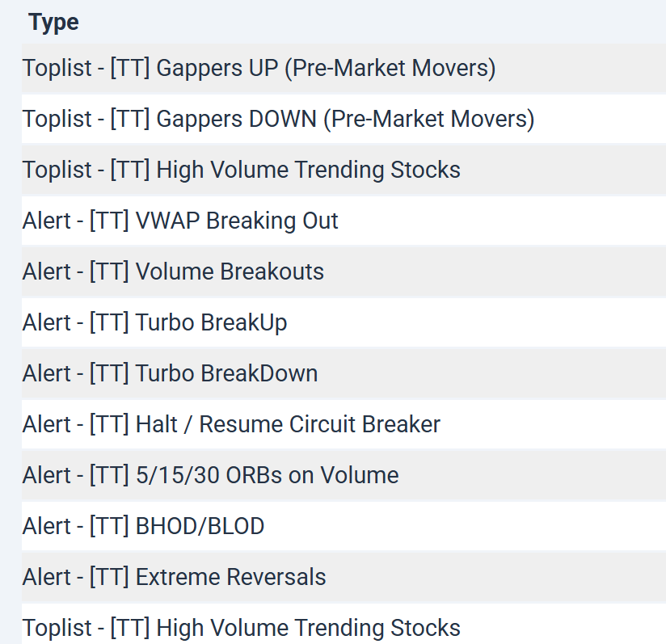This screenshot has width=666, height=644.
Task: Click the BHOD/BLOD alert entry
Action: click(143, 526)
